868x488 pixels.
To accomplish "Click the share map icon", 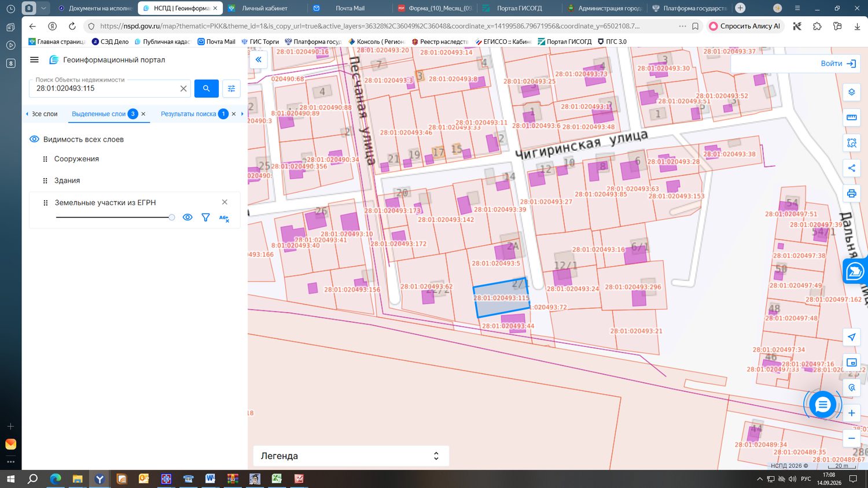I will [851, 168].
